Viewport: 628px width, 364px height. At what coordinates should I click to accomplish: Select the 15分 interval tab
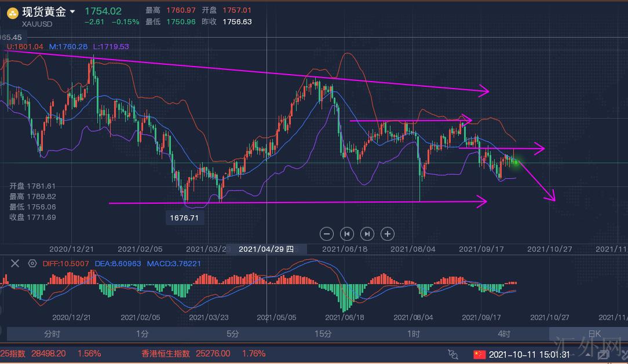[323, 334]
